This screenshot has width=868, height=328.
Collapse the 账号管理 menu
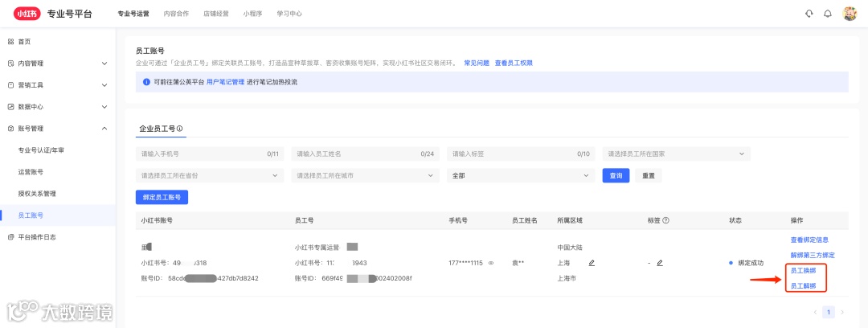(104, 129)
